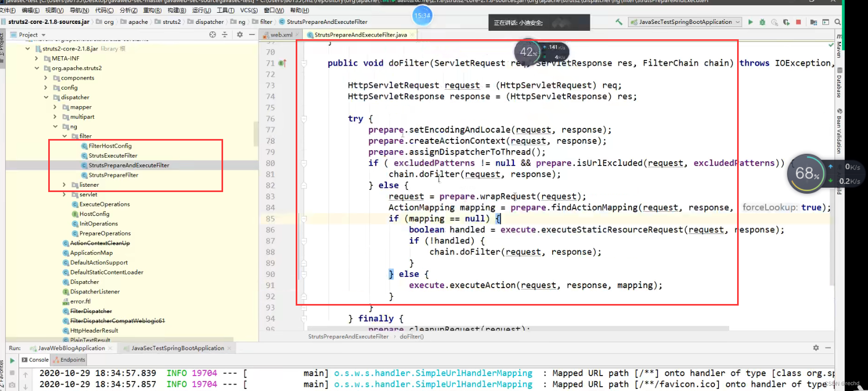Image resolution: width=868 pixels, height=391 pixels.
Task: Expand the listener package
Action: (64, 185)
